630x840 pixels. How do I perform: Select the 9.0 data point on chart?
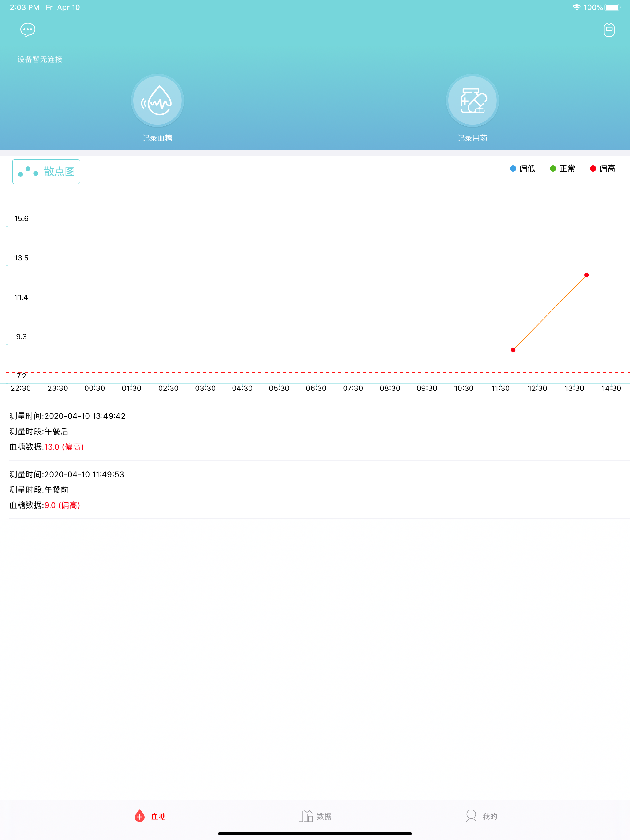pos(513,350)
